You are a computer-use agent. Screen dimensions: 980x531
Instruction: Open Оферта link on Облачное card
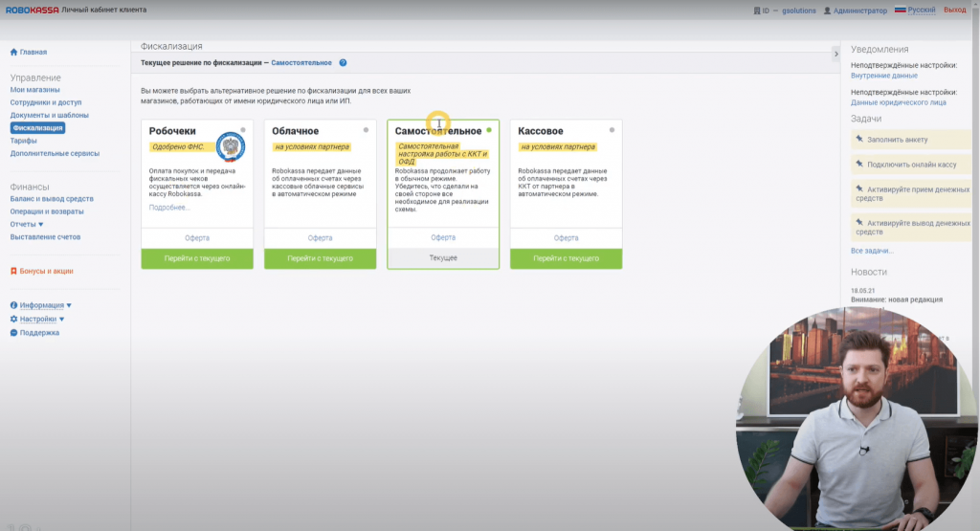pyautogui.click(x=320, y=238)
